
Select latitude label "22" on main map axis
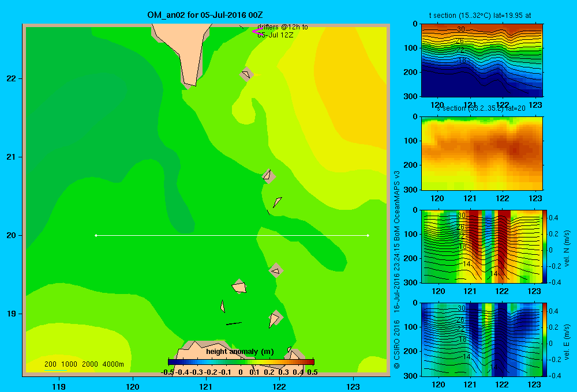tap(11, 78)
